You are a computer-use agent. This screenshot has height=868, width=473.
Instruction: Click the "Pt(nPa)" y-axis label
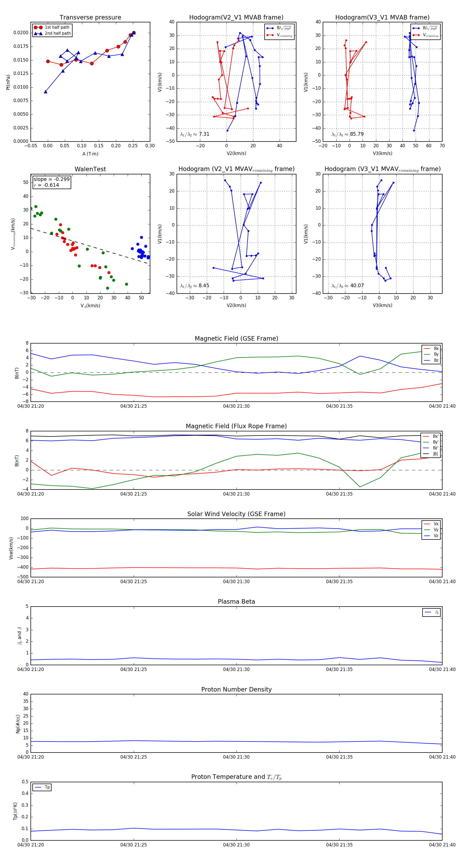tap(8, 82)
